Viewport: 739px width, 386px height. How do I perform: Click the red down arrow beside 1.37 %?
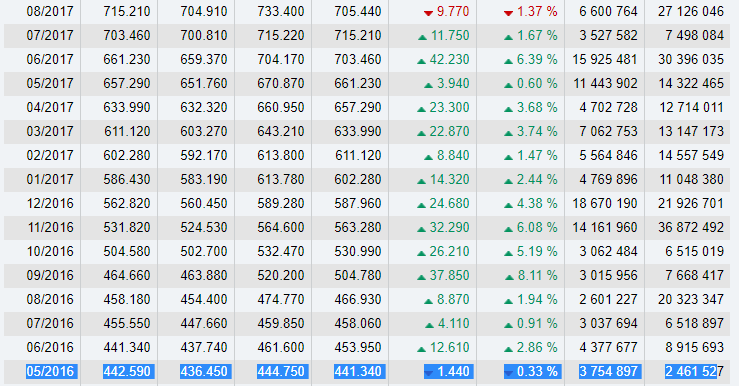(508, 13)
